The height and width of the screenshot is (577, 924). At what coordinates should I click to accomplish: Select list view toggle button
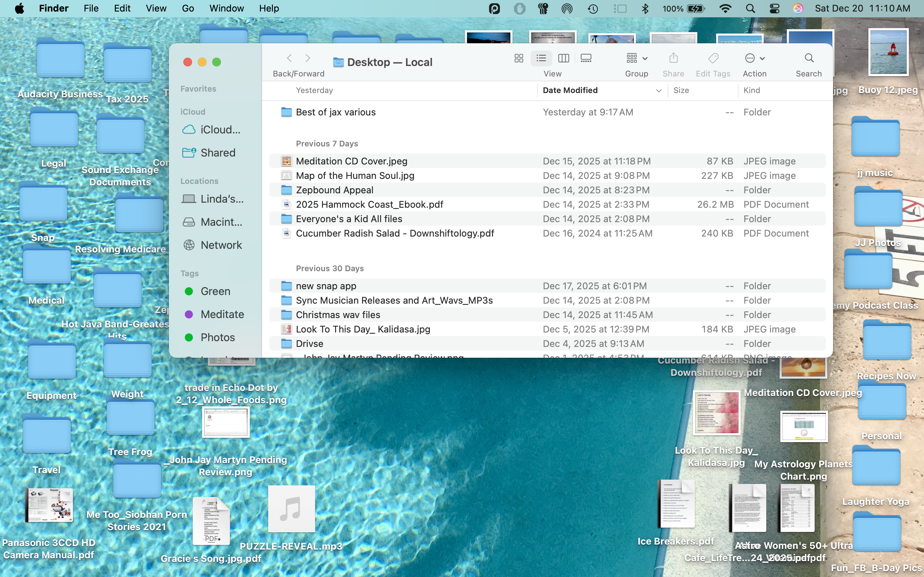pyautogui.click(x=541, y=58)
